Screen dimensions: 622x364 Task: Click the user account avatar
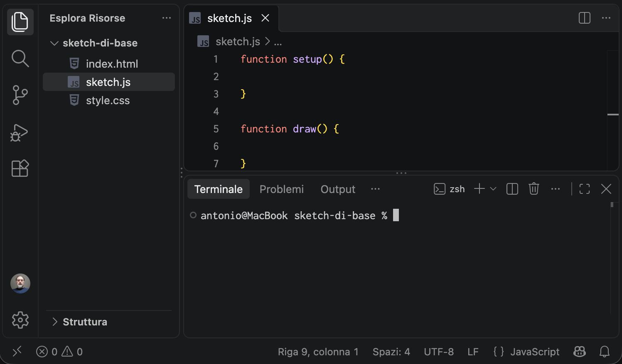20,283
